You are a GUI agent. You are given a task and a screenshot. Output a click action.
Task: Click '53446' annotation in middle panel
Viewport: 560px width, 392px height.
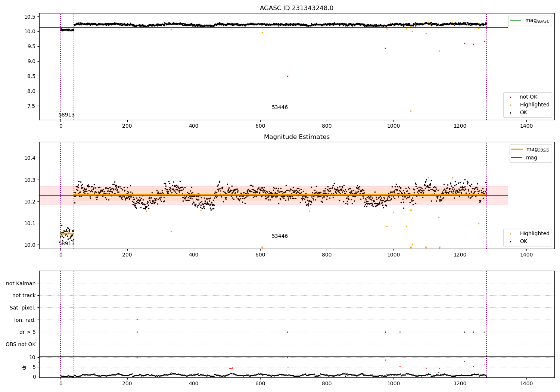point(280,236)
